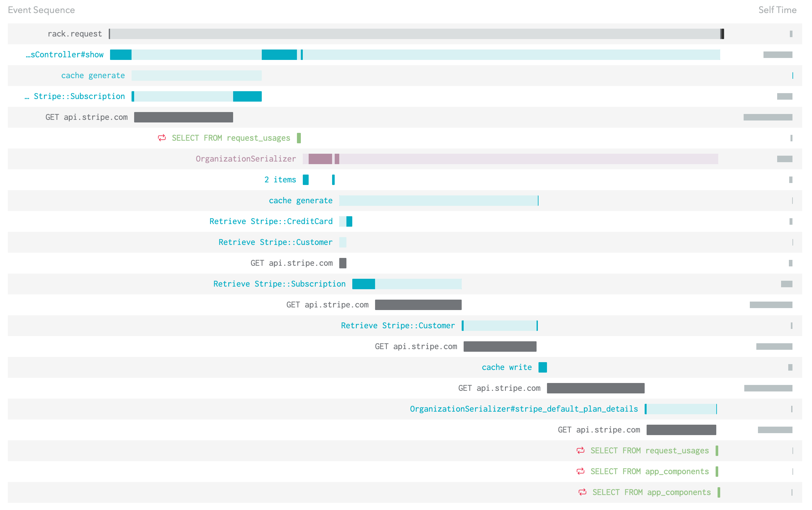Click the Self Time column header

(777, 10)
